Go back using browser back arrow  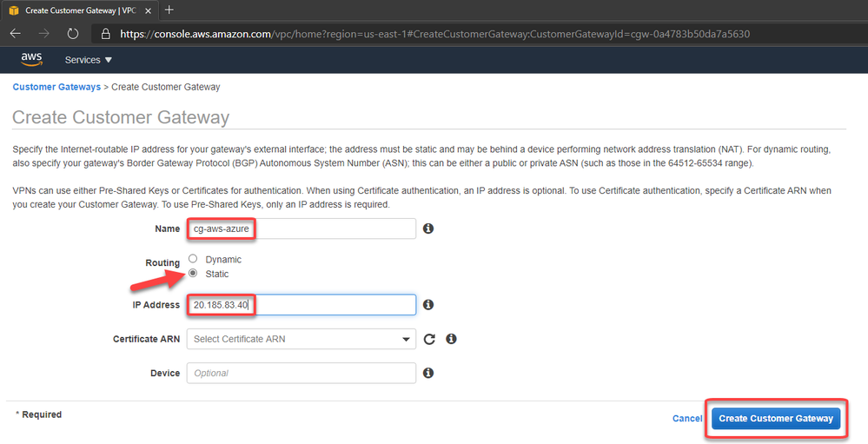click(x=16, y=34)
